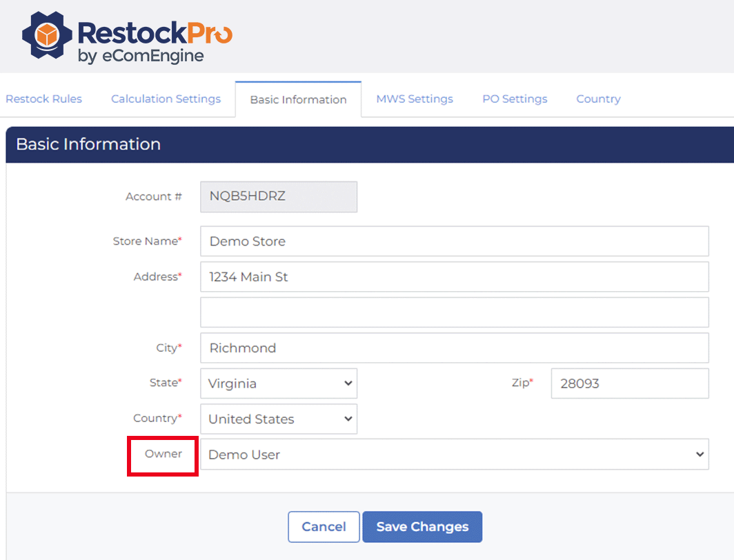Click the Save Changes button
Viewport: 734px width, 560px height.
point(422,527)
